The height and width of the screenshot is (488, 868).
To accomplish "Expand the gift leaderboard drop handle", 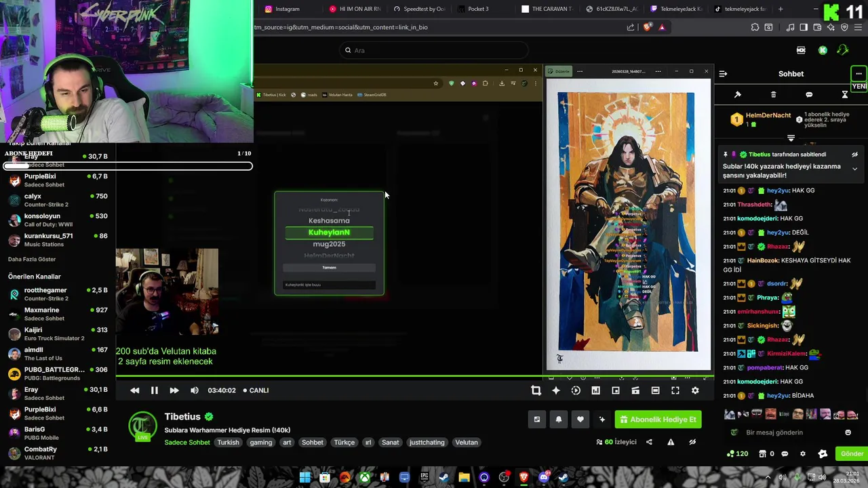I will [x=791, y=138].
